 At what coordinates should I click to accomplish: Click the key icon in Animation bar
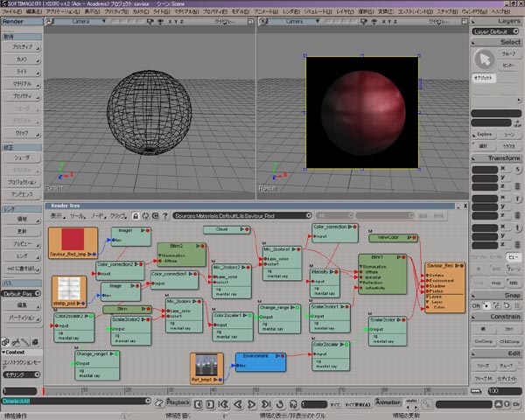coord(427,404)
